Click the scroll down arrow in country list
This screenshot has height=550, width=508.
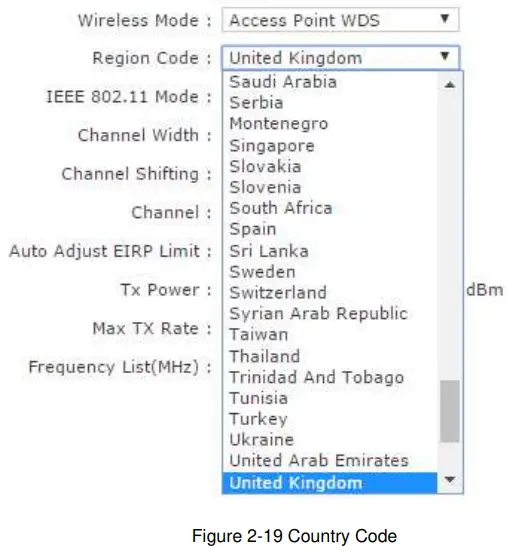click(x=450, y=479)
